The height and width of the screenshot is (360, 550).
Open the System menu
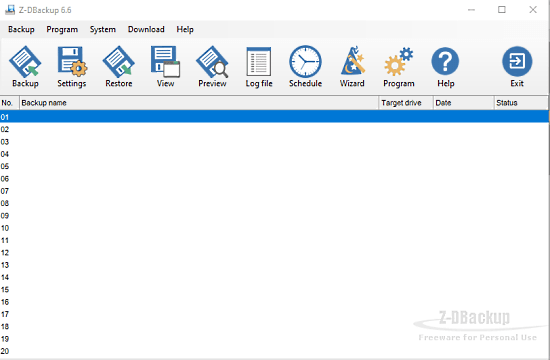pos(102,29)
